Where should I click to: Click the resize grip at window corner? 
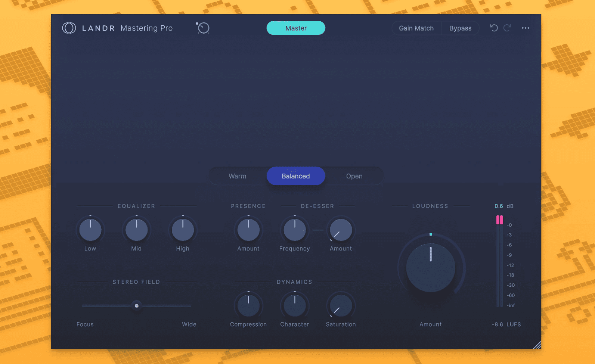coord(537,345)
